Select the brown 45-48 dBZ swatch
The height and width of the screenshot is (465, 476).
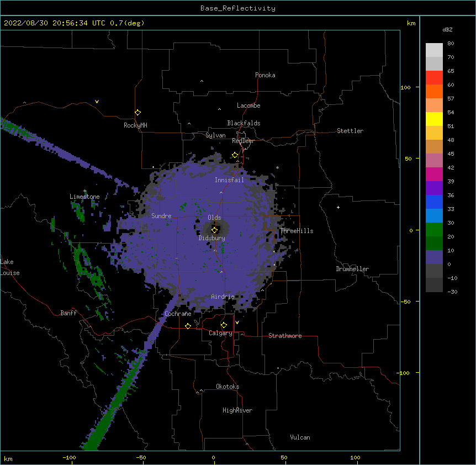[x=434, y=146]
